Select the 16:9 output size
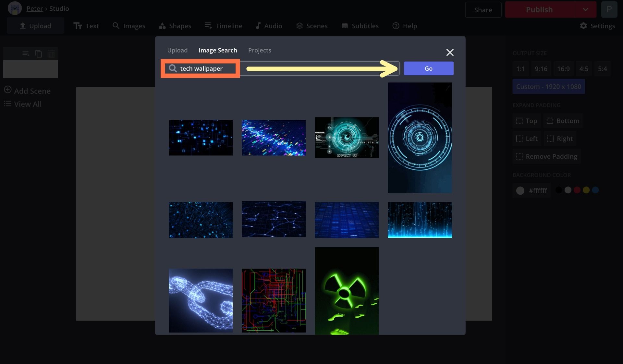This screenshot has height=364, width=623. 563,69
